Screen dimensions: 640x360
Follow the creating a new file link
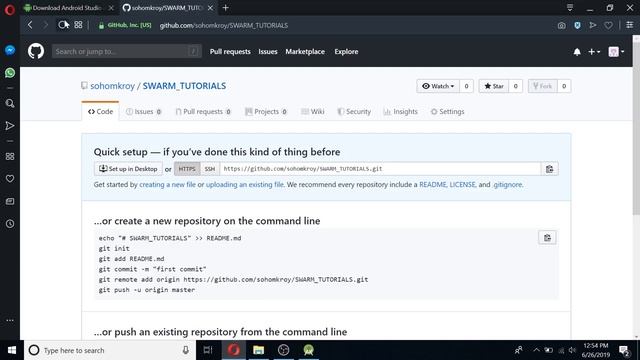167,184
